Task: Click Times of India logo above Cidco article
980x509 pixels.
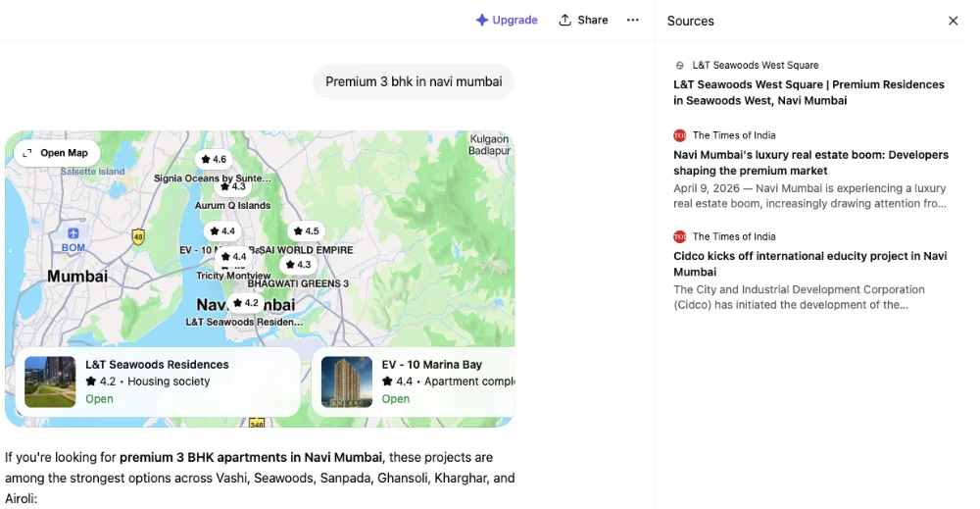Action: pos(679,236)
